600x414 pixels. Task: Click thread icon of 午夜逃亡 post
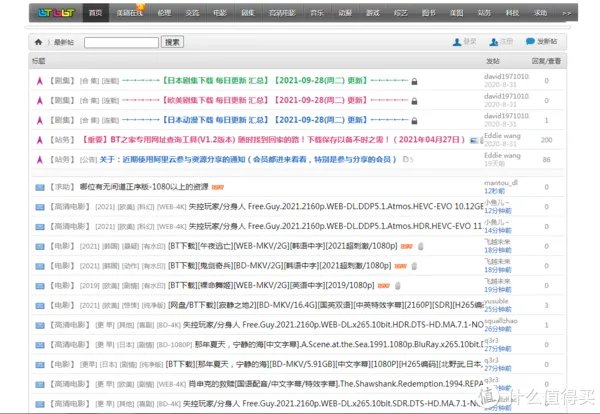(x=40, y=247)
